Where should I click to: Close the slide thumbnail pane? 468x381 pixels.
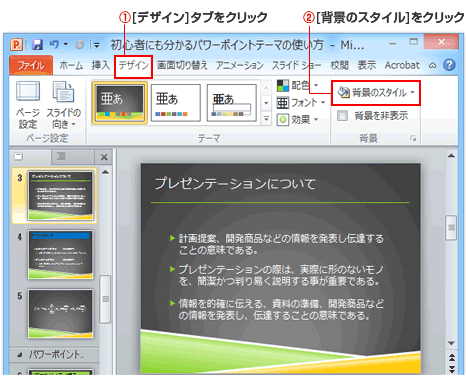pos(104,157)
